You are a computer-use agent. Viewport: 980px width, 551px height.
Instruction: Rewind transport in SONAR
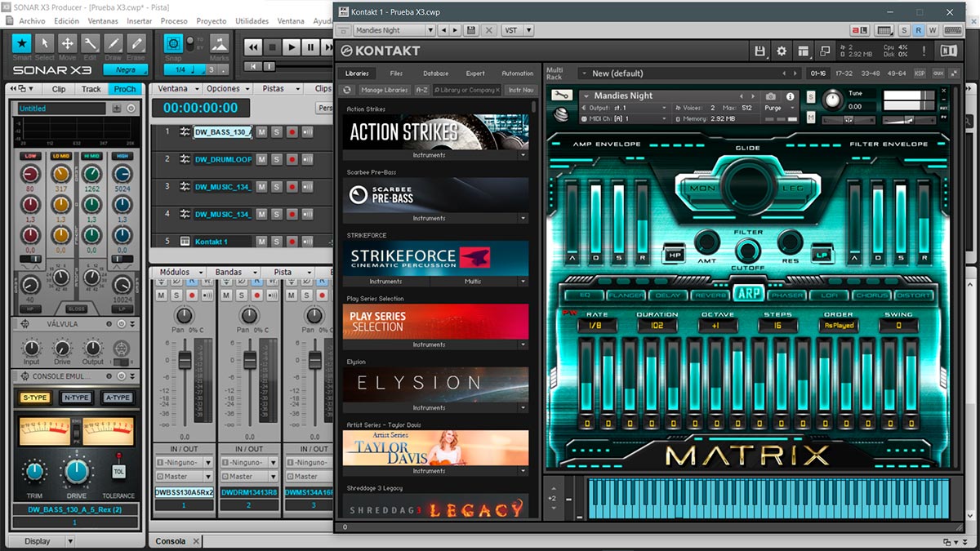pyautogui.click(x=254, y=48)
